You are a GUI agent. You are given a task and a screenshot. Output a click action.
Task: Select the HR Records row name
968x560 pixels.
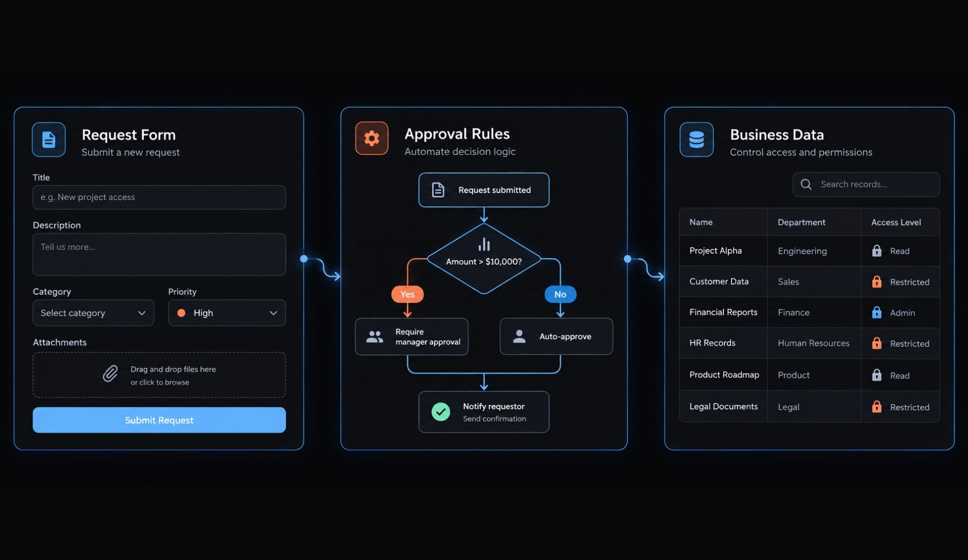pyautogui.click(x=712, y=343)
